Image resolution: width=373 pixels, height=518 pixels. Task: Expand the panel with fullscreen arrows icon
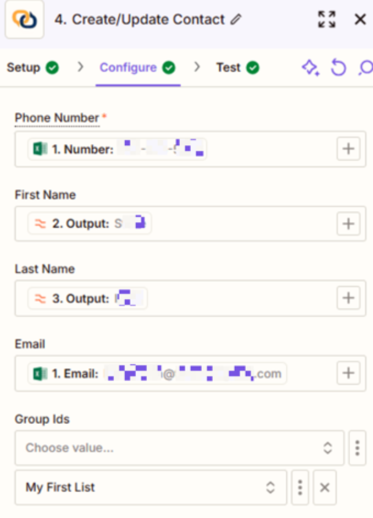327,19
